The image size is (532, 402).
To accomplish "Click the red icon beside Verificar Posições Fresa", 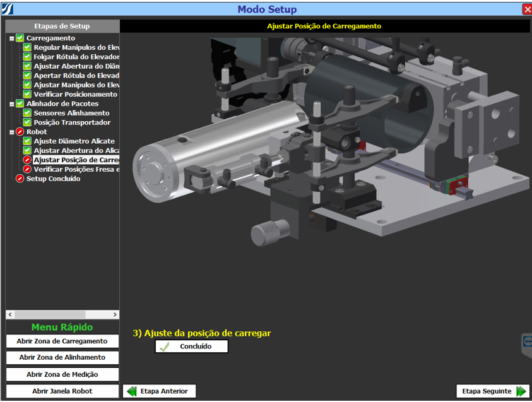I will pyautogui.click(x=28, y=170).
